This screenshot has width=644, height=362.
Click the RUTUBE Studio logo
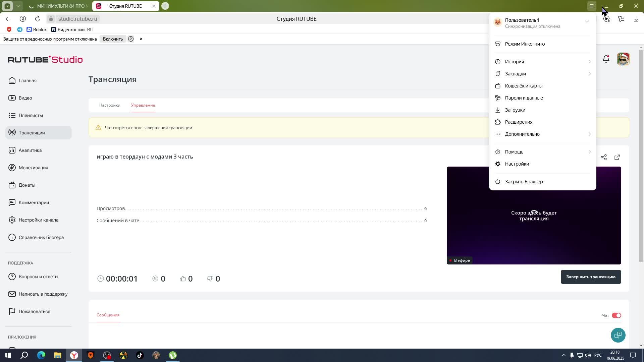click(45, 59)
